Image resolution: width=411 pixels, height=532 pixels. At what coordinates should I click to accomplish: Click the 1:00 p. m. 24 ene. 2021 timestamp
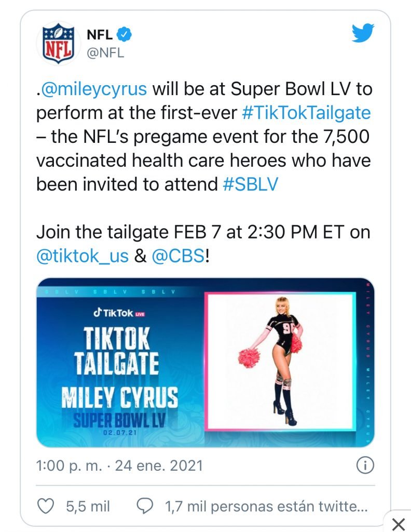pyautogui.click(x=119, y=465)
